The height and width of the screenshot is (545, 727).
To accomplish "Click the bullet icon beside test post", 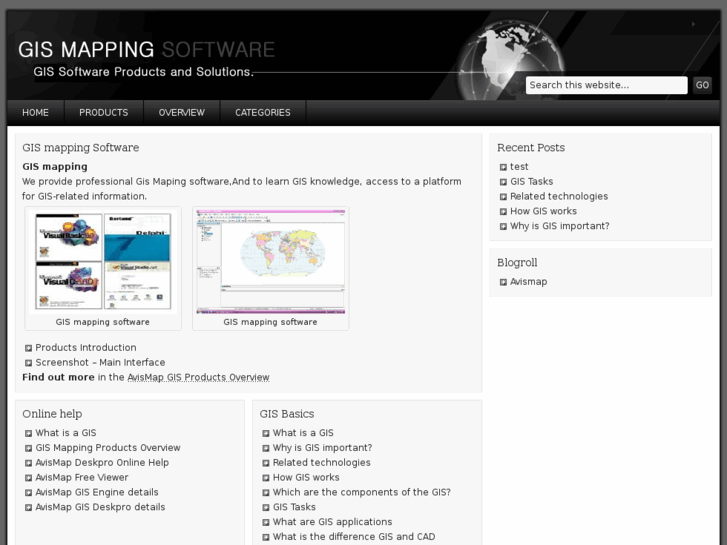I will pyautogui.click(x=503, y=168).
